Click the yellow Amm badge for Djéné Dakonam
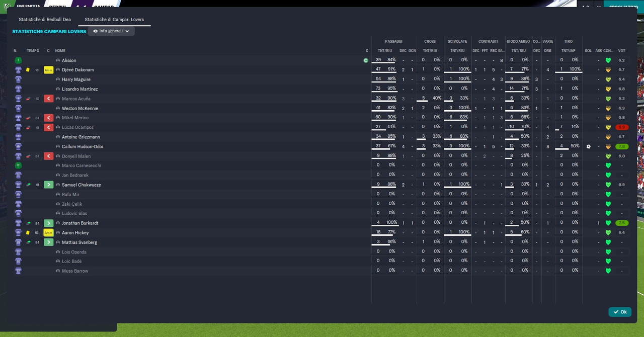 click(x=48, y=70)
